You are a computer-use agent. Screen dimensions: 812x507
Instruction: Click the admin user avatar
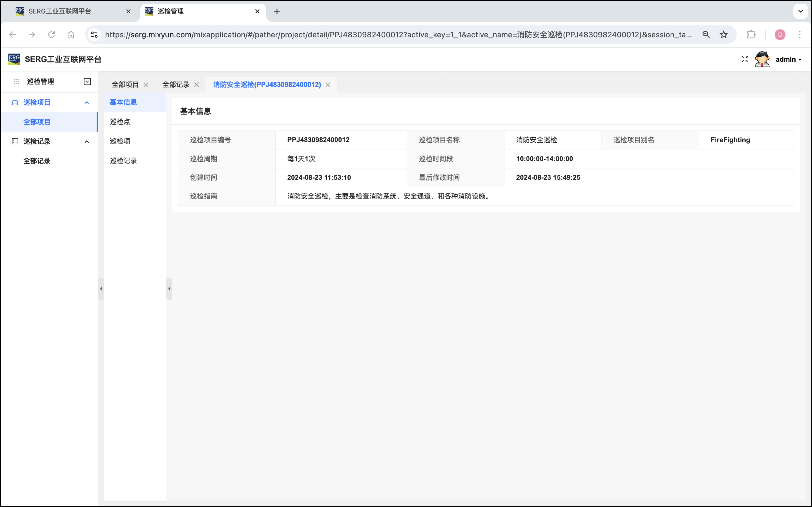tap(762, 59)
